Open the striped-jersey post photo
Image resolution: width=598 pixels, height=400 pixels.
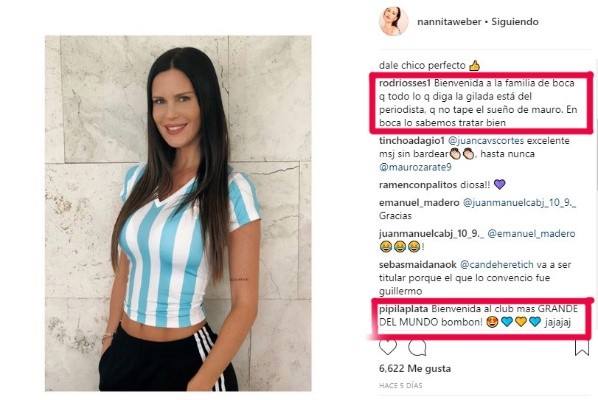[x=178, y=213]
